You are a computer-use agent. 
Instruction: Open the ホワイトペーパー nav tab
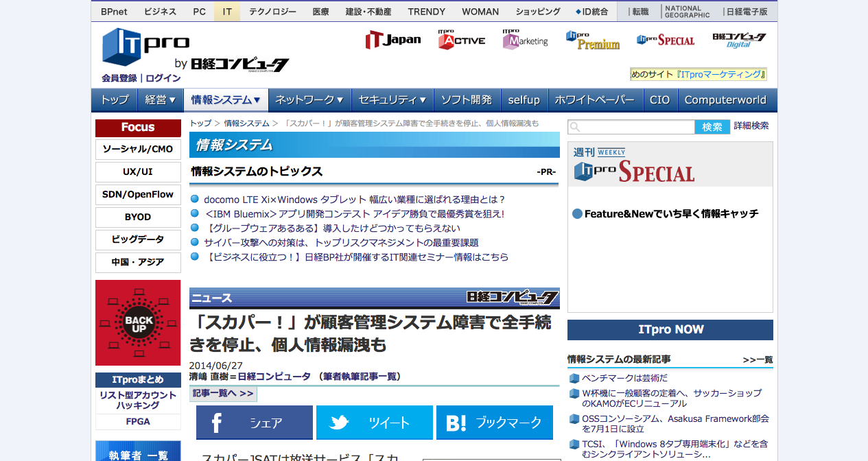595,100
